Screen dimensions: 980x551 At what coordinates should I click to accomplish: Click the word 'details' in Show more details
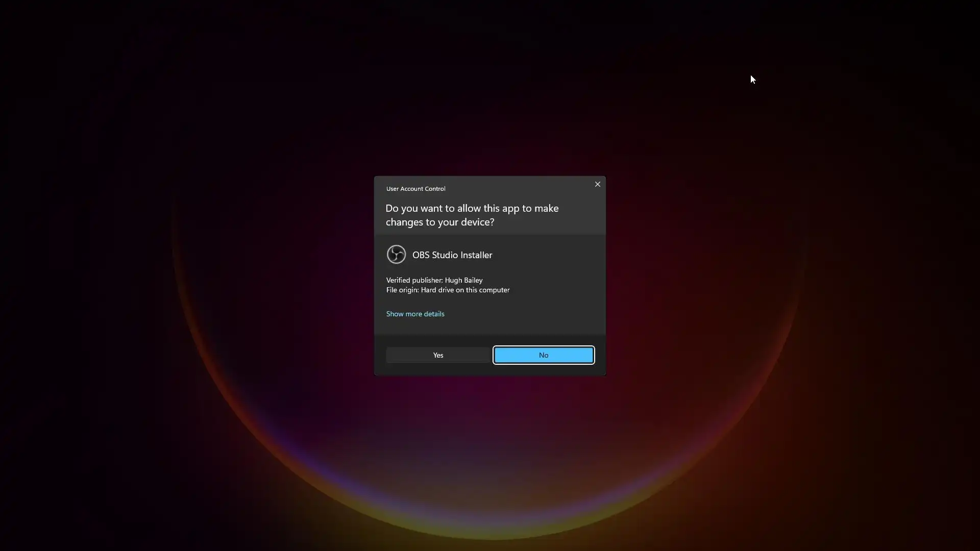[x=434, y=314]
